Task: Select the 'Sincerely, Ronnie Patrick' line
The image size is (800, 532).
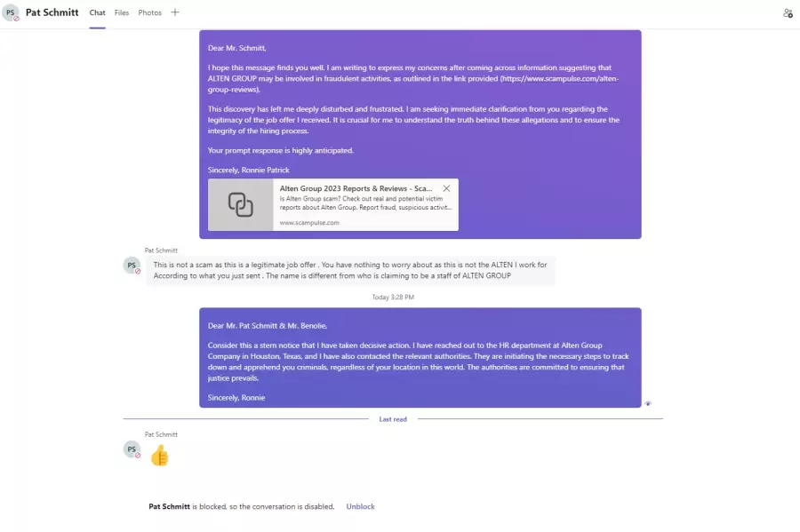Action: pyautogui.click(x=249, y=171)
